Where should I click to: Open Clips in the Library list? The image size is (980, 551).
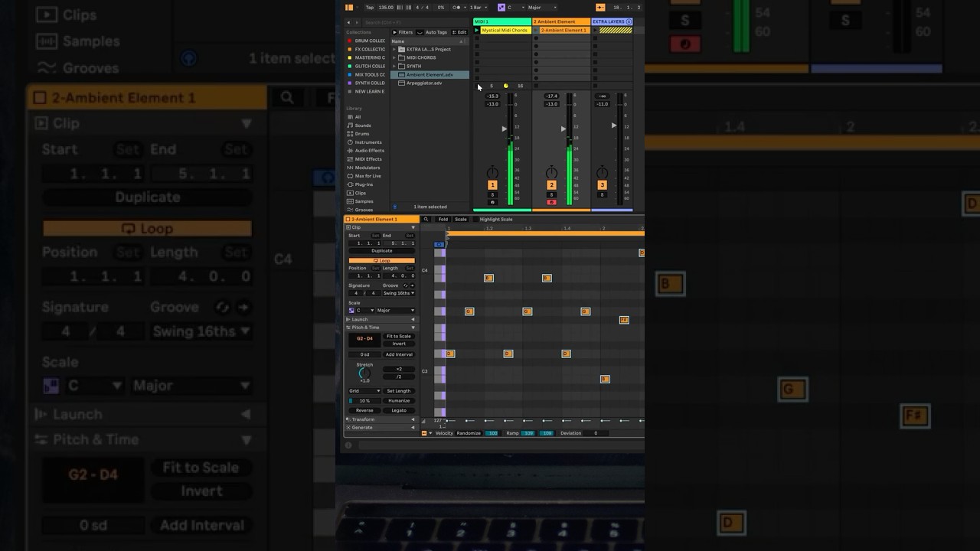(360, 193)
